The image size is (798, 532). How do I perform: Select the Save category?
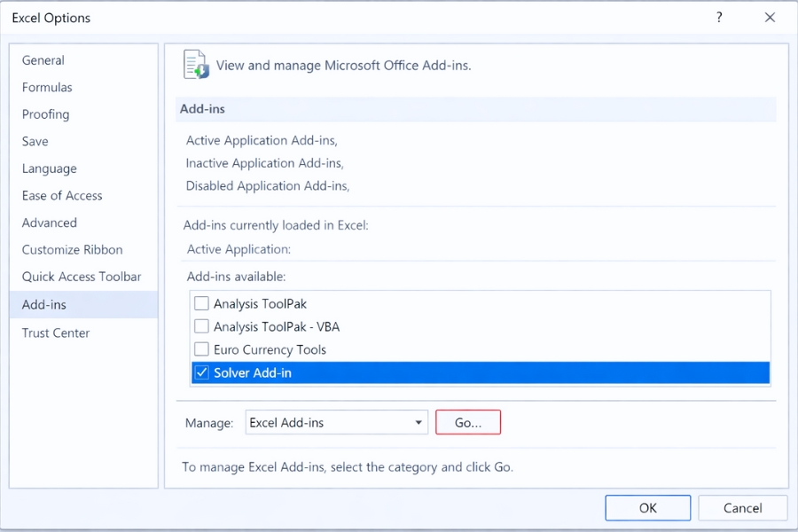pos(35,141)
